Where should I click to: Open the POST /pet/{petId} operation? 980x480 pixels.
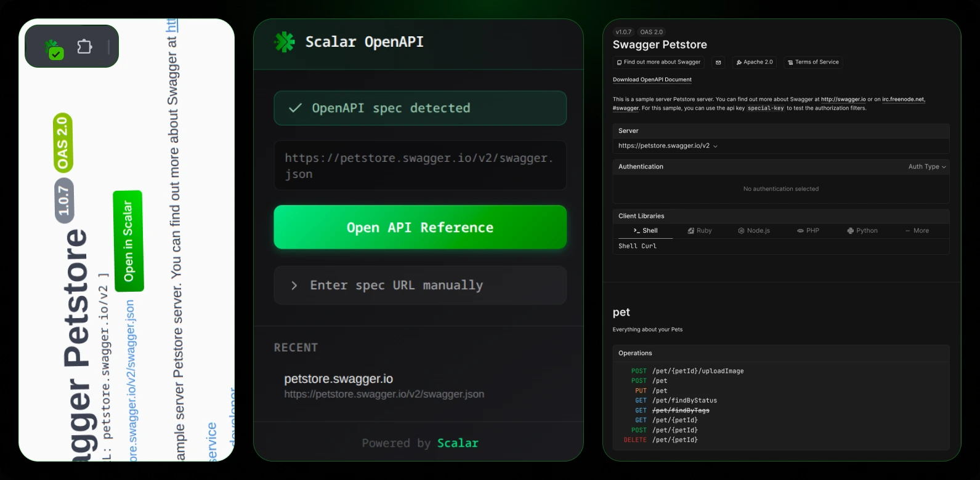(x=664, y=430)
